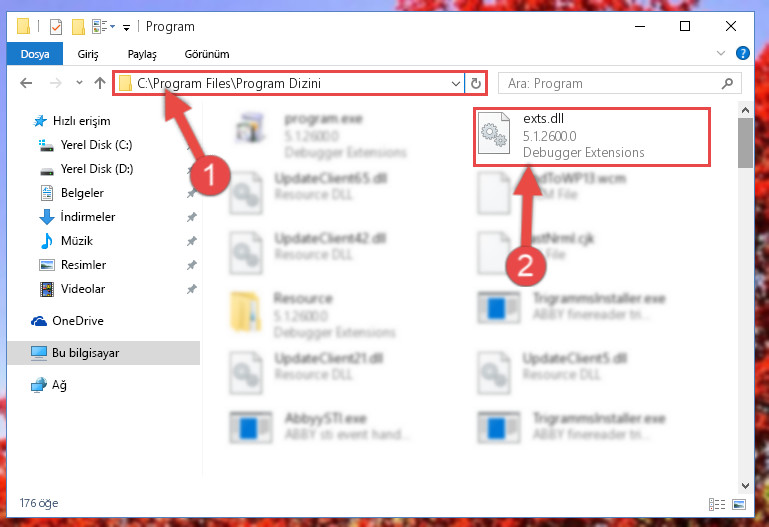Switch to details list view icon
The width and height of the screenshot is (769, 527).
tap(717, 504)
